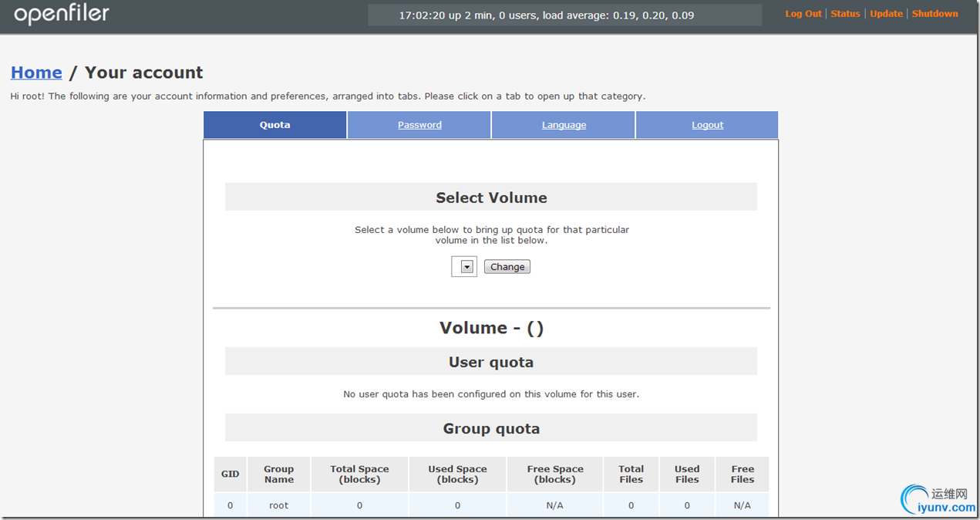The width and height of the screenshot is (980, 520).
Task: Click the 'Hi root!' intro sentence
Action: click(328, 96)
